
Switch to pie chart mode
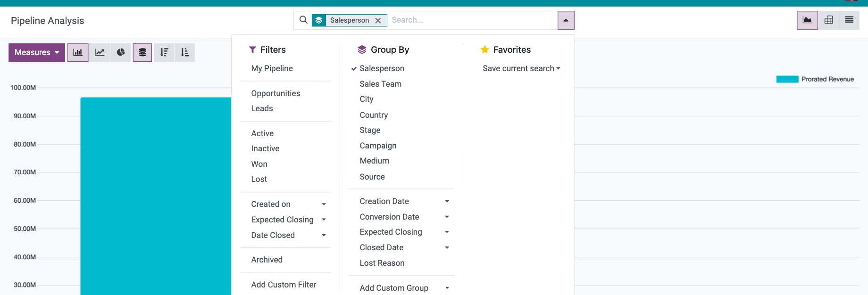121,52
